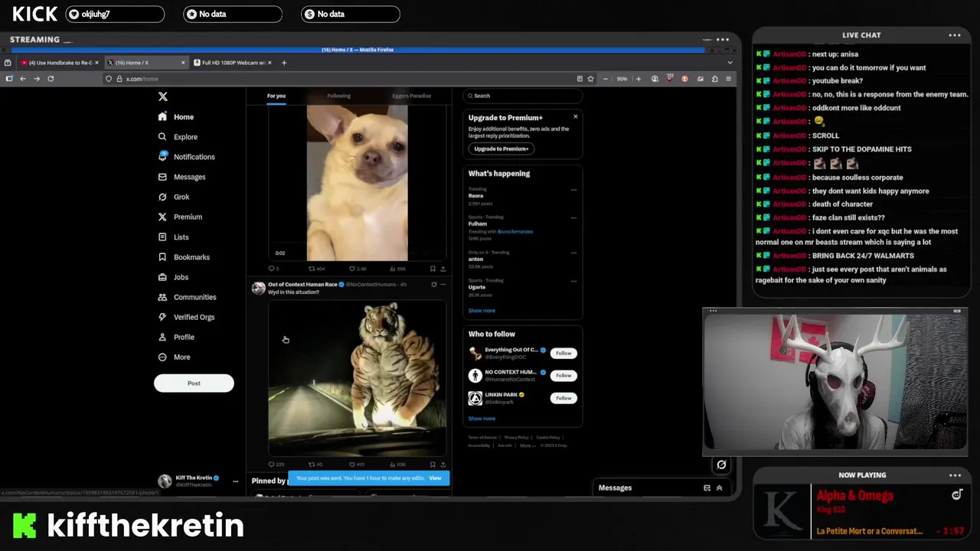Switch to Use Handbrake to Re-E tab
The height and width of the screenshot is (551, 980).
coord(60,63)
